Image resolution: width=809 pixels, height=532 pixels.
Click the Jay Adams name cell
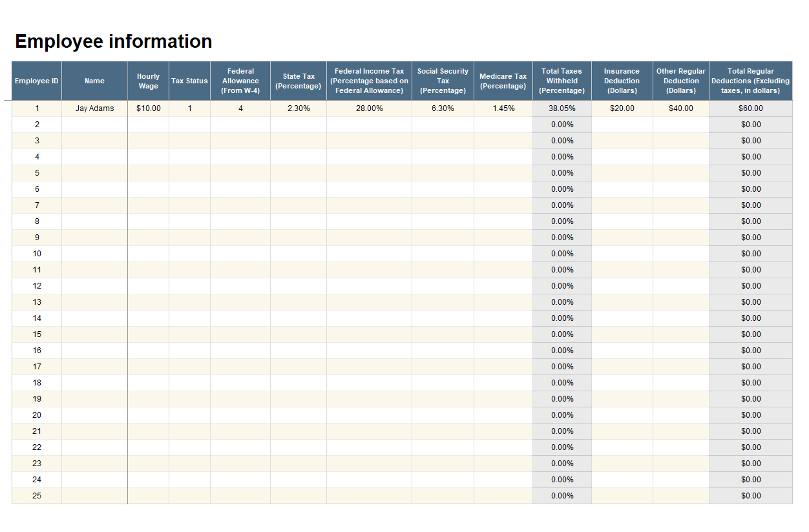pyautogui.click(x=94, y=108)
